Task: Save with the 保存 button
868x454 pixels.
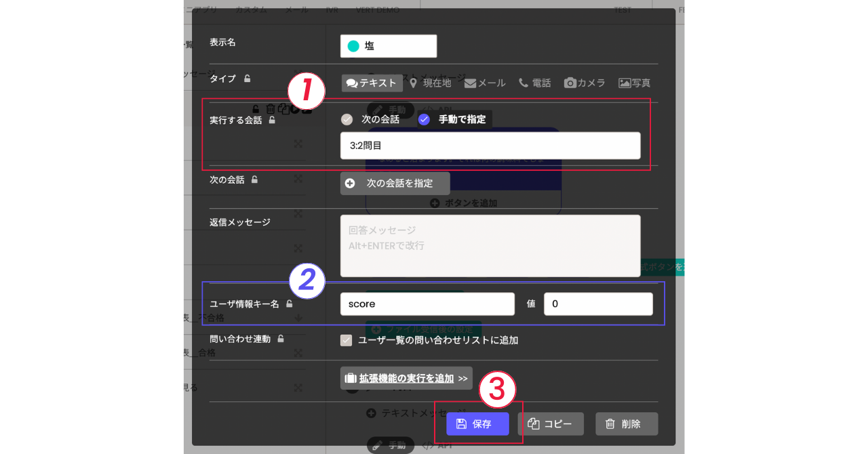Action: click(x=477, y=424)
